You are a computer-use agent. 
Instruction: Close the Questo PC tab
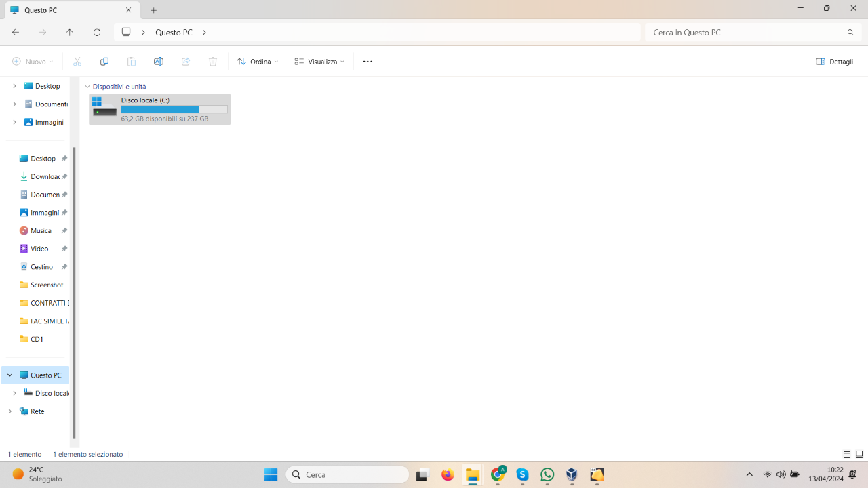point(129,10)
